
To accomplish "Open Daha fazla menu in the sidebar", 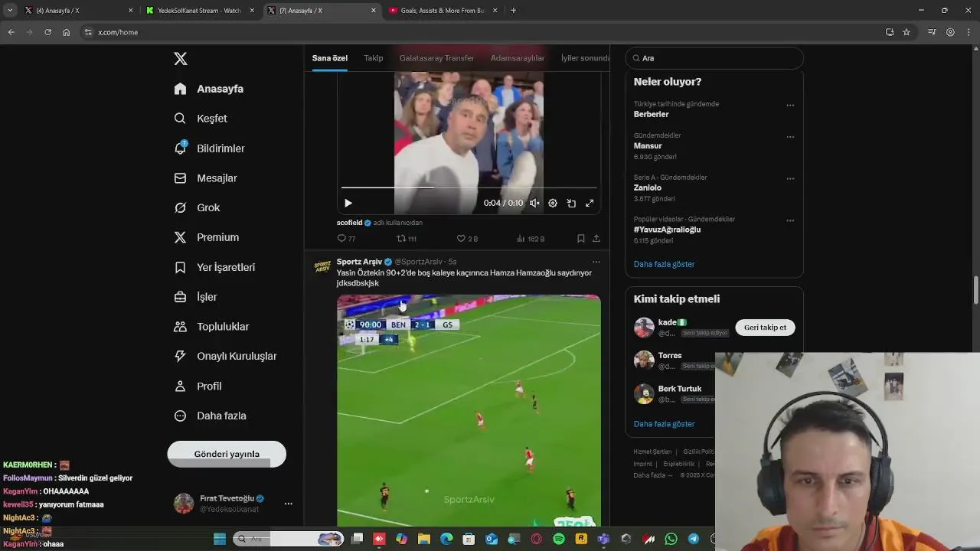I will (x=210, y=416).
